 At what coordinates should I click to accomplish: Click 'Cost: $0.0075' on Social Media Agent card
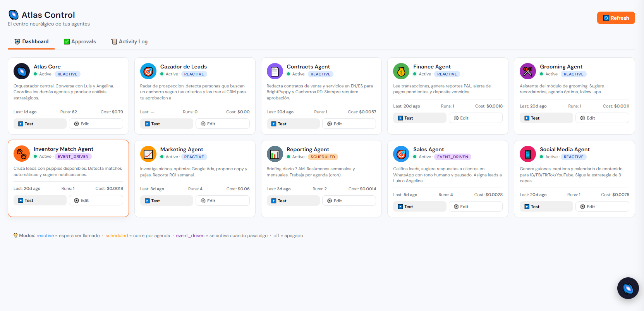(x=615, y=195)
